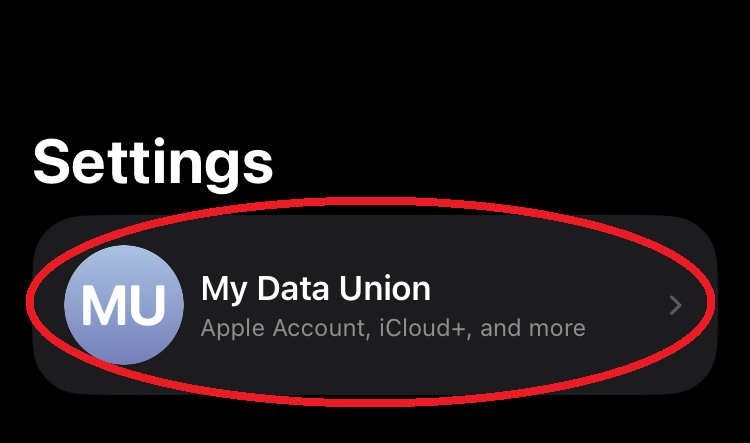Open account settings via the My Data Union title
The image size is (750, 443).
(x=316, y=289)
